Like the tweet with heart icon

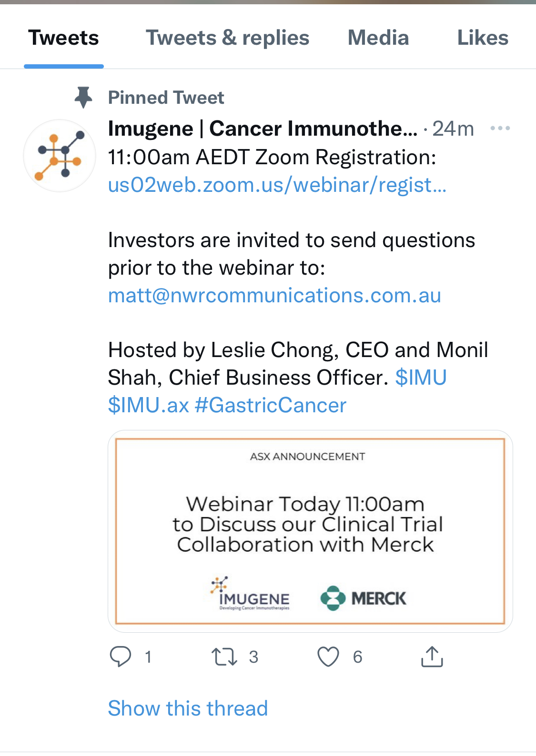[x=328, y=657]
